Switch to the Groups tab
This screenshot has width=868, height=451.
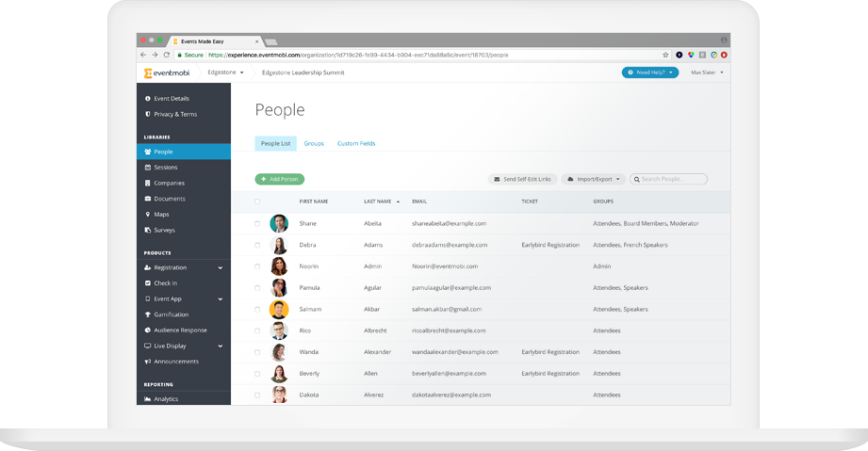314,143
